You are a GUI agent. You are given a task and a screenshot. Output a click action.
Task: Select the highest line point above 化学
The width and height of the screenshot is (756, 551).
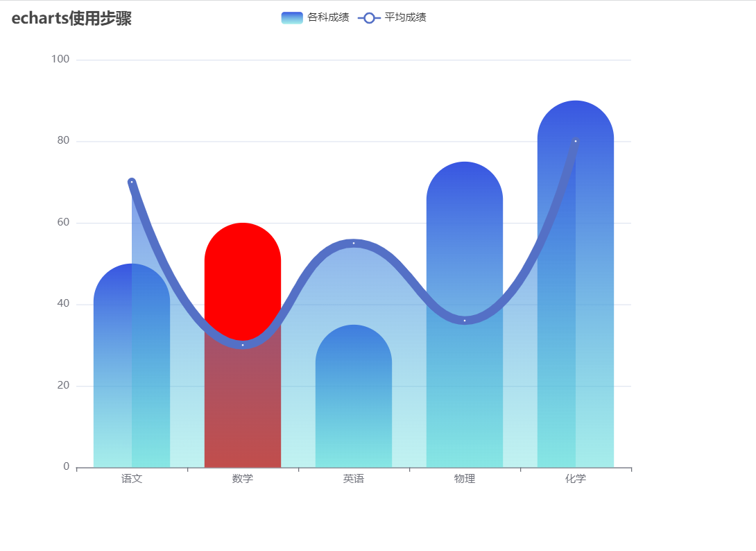pyautogui.click(x=575, y=140)
